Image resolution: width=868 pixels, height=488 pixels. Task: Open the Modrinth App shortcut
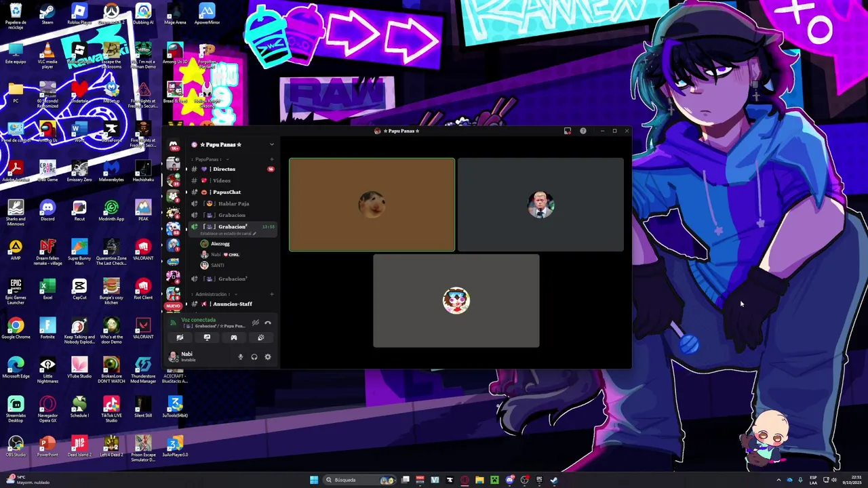click(111, 210)
